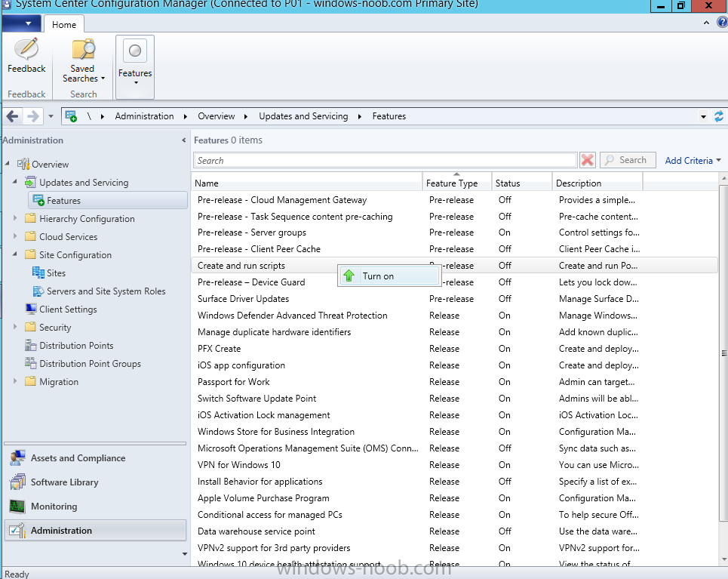
Task: Click the Sites icon in tree
Action: (x=38, y=273)
